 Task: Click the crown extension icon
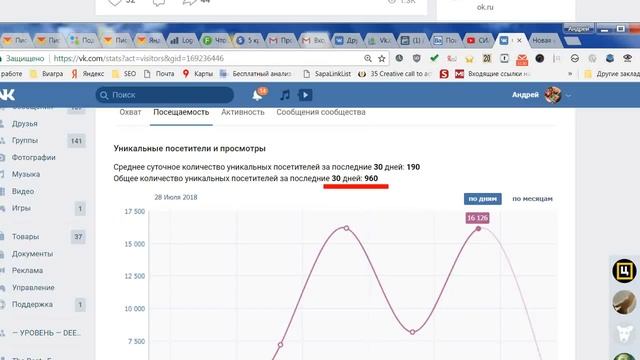(469, 59)
